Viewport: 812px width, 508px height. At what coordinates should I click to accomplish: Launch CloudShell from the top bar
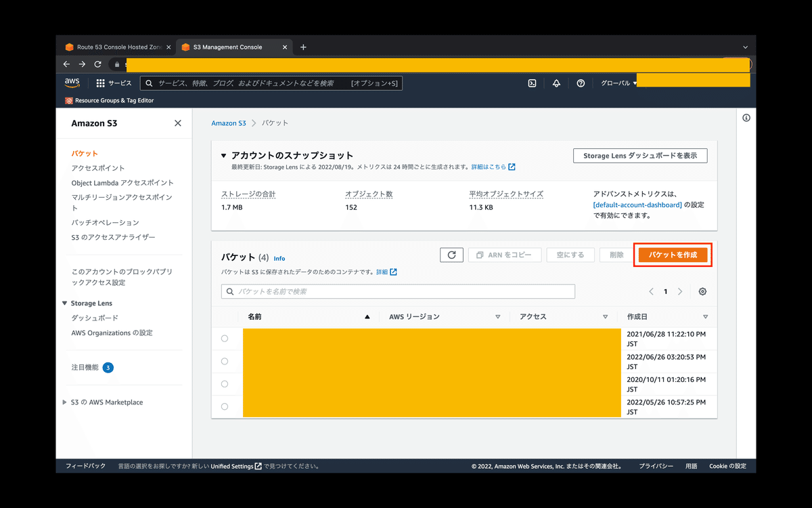coord(533,83)
